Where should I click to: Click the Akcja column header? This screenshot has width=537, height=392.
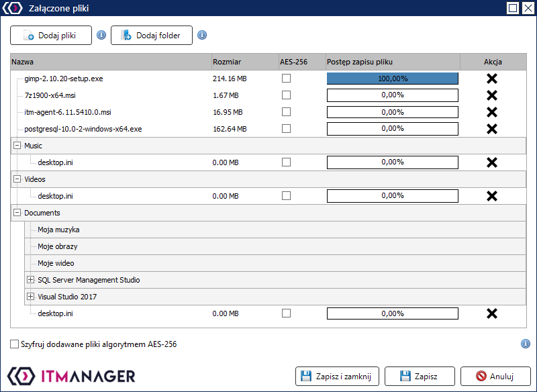[493, 62]
